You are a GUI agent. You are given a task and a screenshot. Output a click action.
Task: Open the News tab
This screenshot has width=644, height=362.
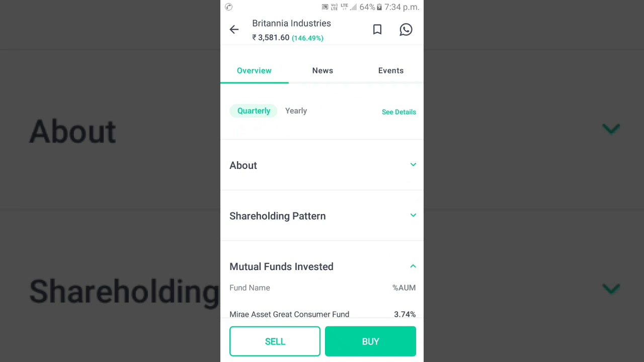pos(323,70)
